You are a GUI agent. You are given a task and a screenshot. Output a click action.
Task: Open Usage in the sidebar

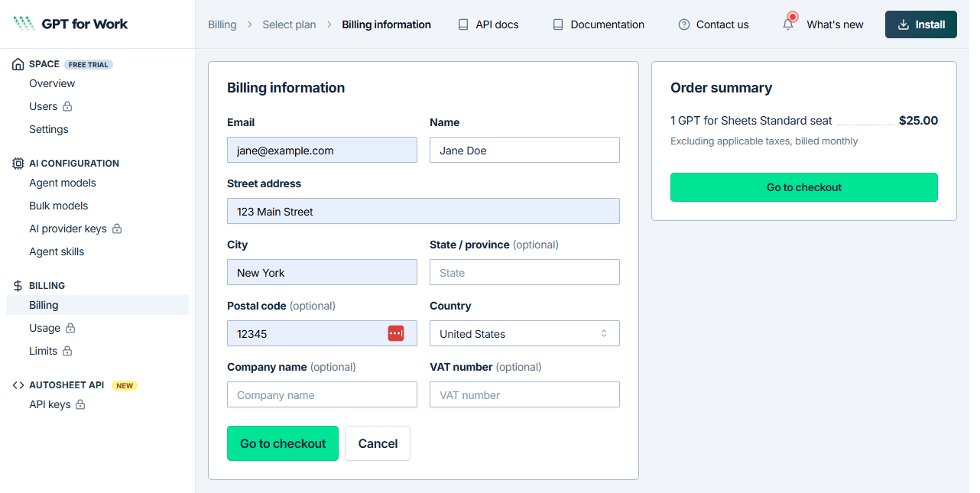44,328
